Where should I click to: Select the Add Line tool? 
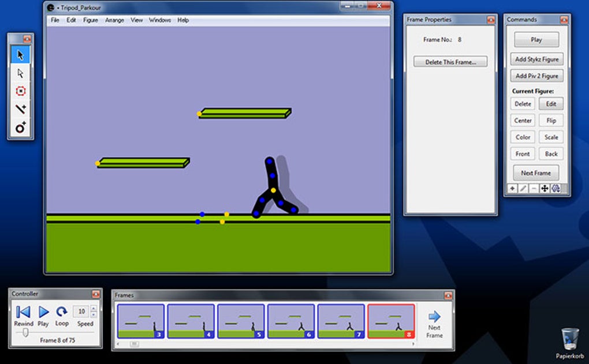click(x=20, y=109)
